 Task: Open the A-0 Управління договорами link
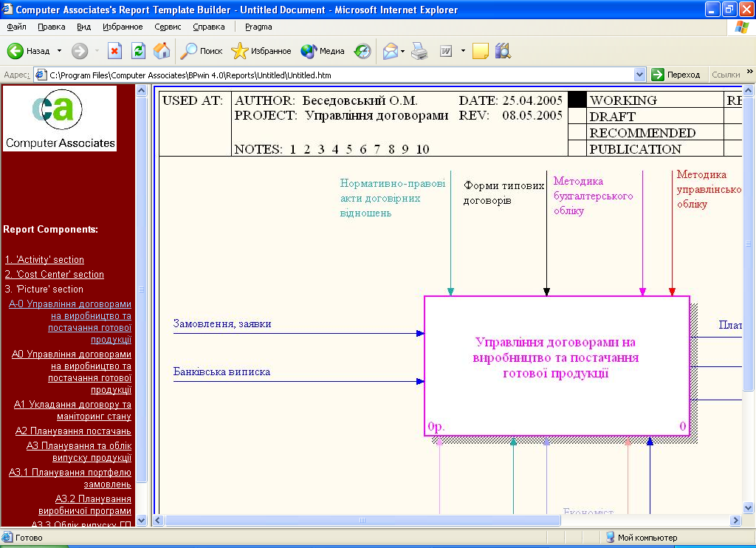(70, 322)
